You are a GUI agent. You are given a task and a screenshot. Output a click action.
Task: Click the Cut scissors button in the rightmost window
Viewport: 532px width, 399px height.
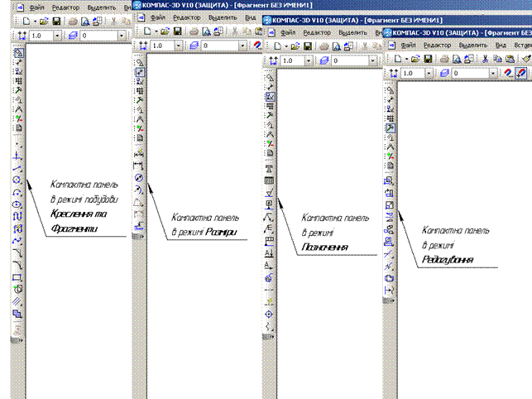pyautogui.click(x=485, y=59)
